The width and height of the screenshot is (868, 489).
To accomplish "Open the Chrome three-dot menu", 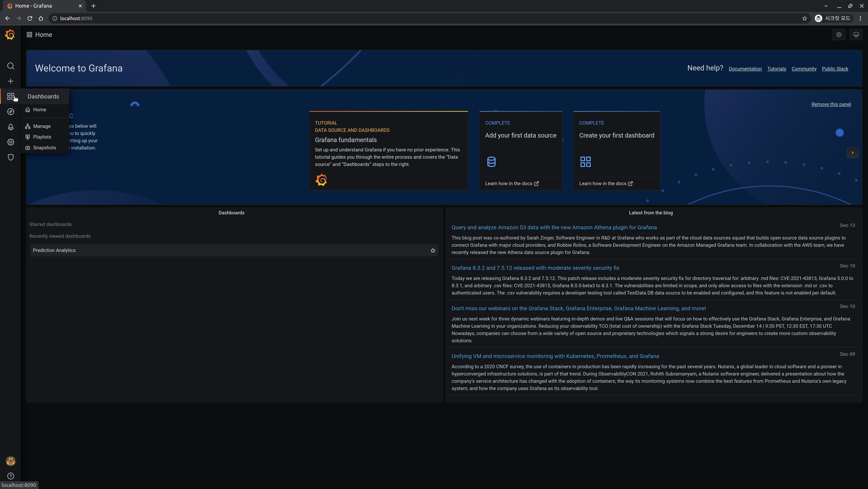I will [x=860, y=18].
